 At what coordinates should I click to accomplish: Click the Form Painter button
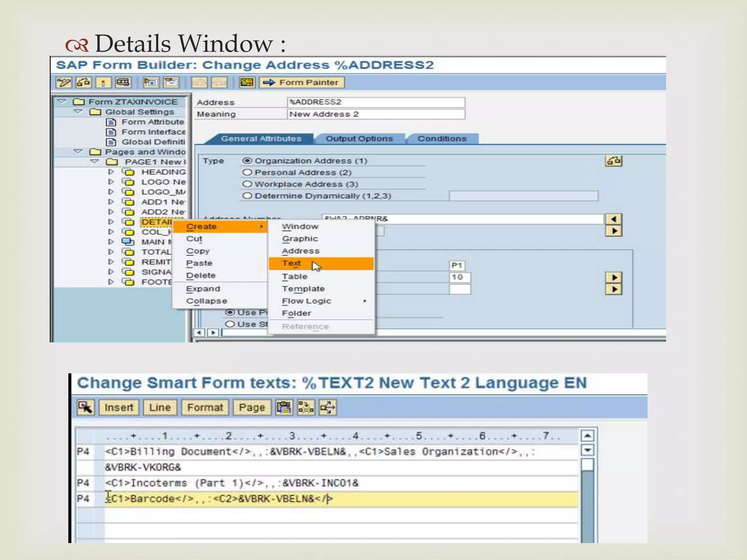[302, 82]
